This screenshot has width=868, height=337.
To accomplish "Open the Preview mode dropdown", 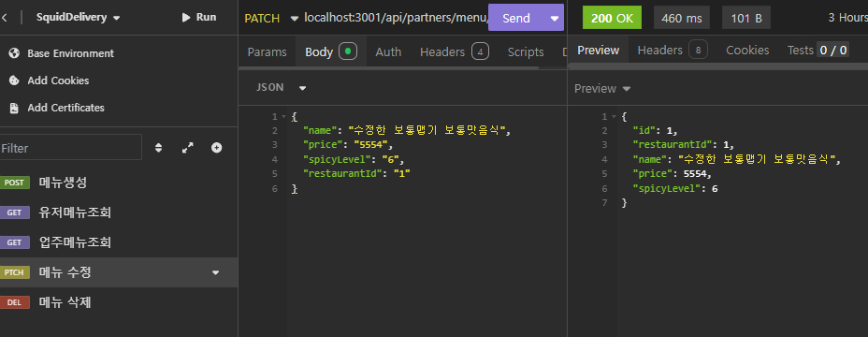I will tap(602, 89).
